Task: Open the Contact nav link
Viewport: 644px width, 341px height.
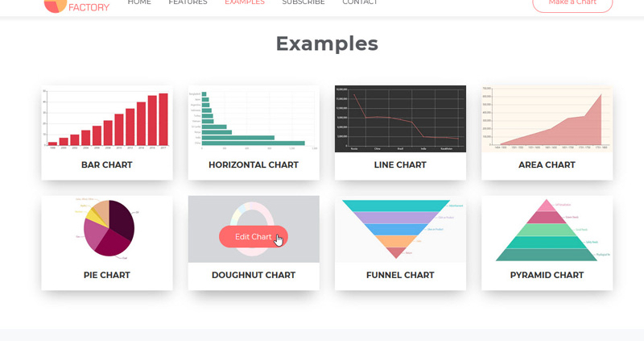Action: pyautogui.click(x=360, y=2)
